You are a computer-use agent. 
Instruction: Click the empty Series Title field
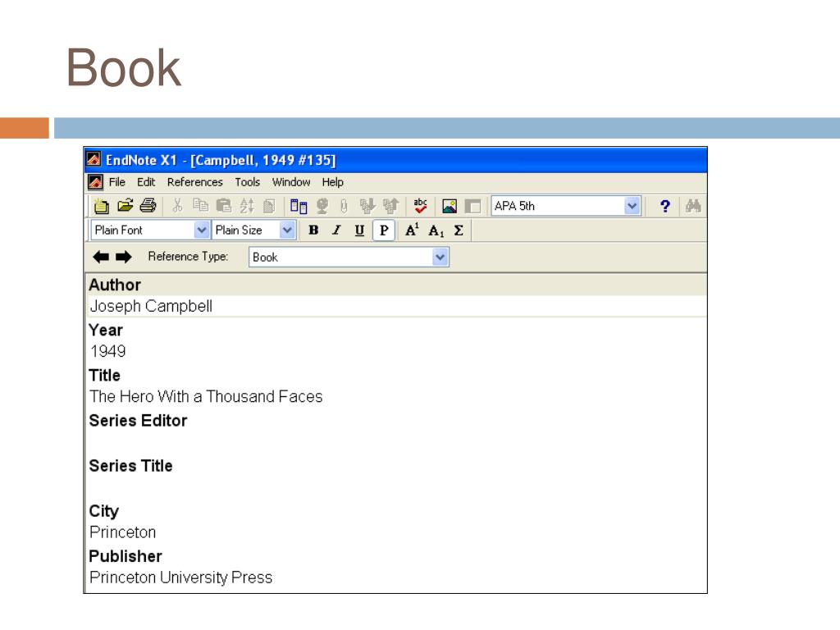pyautogui.click(x=397, y=487)
